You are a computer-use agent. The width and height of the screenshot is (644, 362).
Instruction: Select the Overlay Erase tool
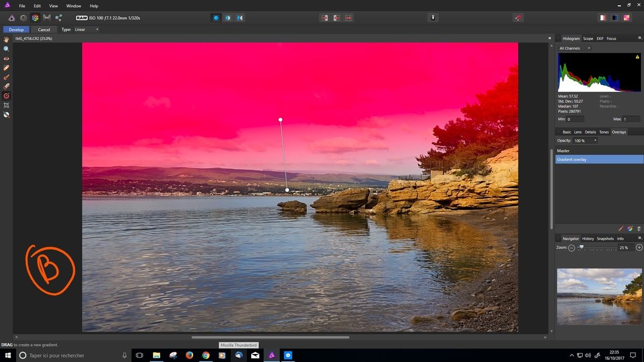(6, 86)
